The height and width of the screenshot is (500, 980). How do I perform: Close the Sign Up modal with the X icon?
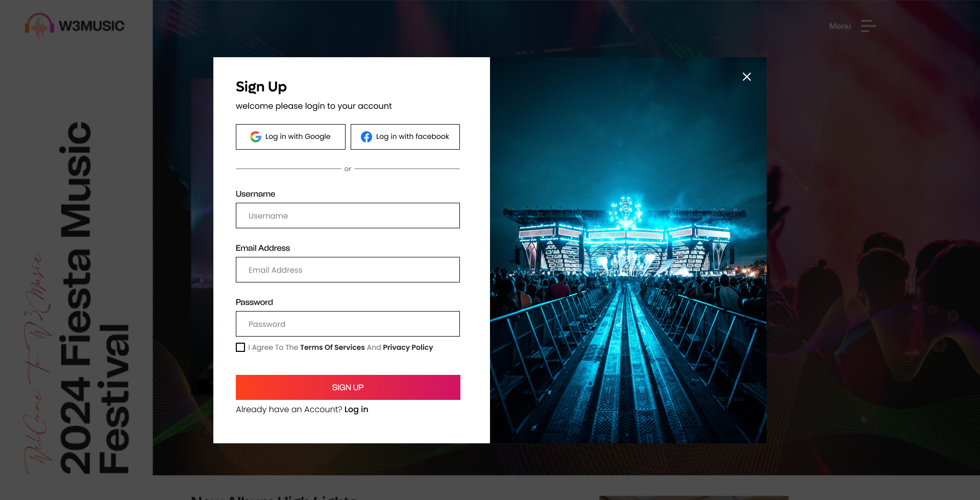point(747,76)
